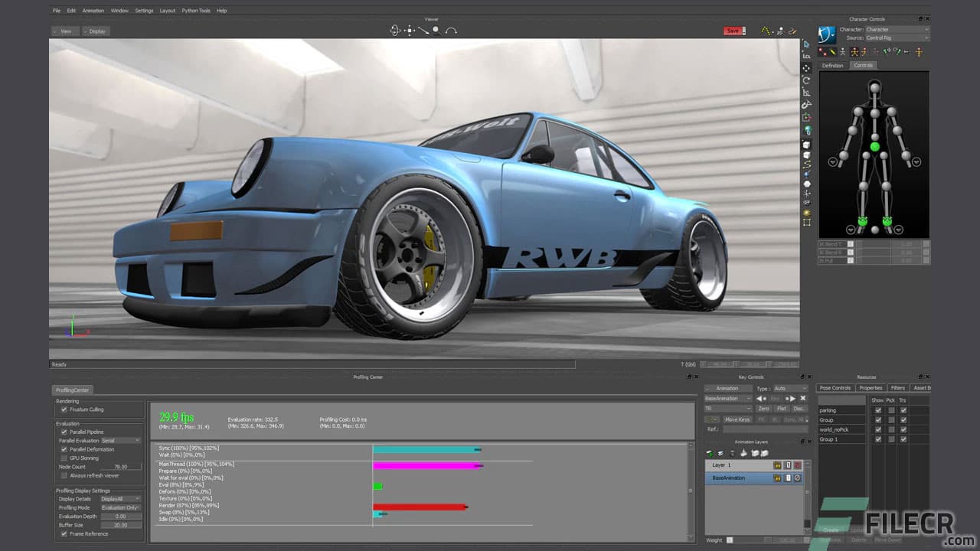Change Parallel Evaluation from Serial
This screenshot has height=551, width=980.
coord(121,440)
